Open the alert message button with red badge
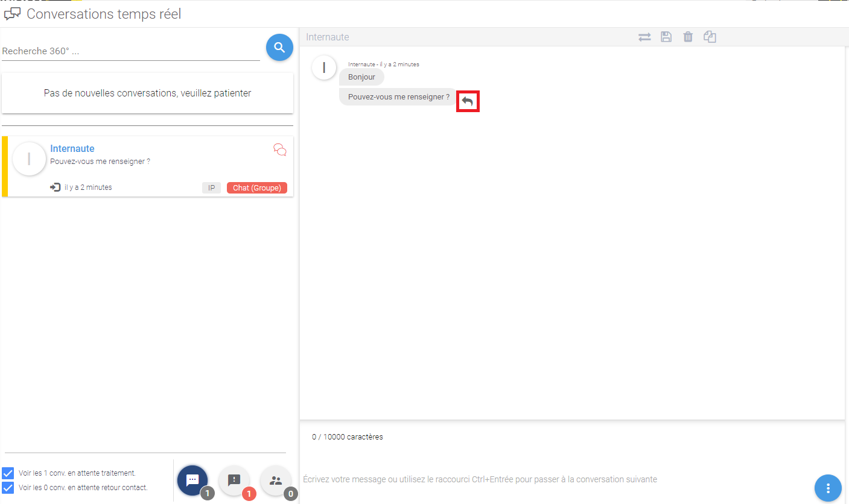The height and width of the screenshot is (504, 849). (234, 480)
